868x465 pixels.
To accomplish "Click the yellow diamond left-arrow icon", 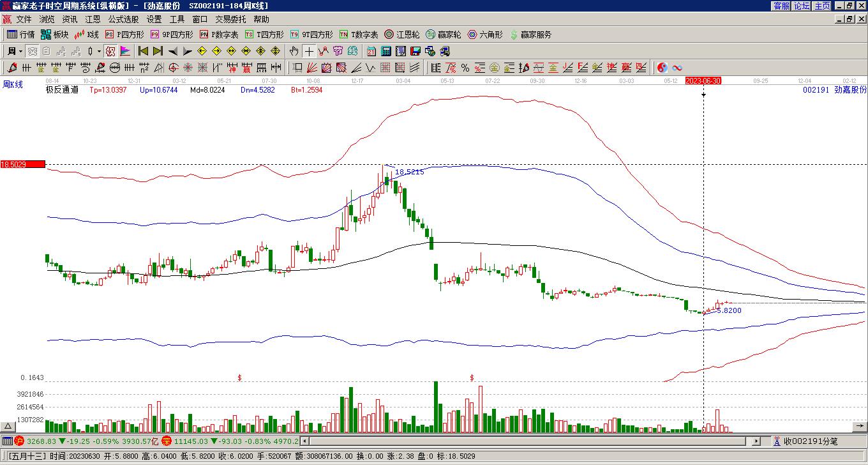I will click(202, 51).
